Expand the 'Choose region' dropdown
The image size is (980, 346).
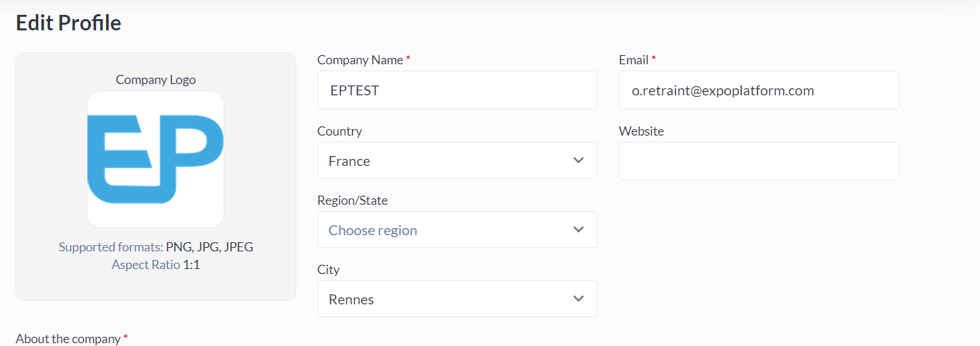[x=444, y=229]
